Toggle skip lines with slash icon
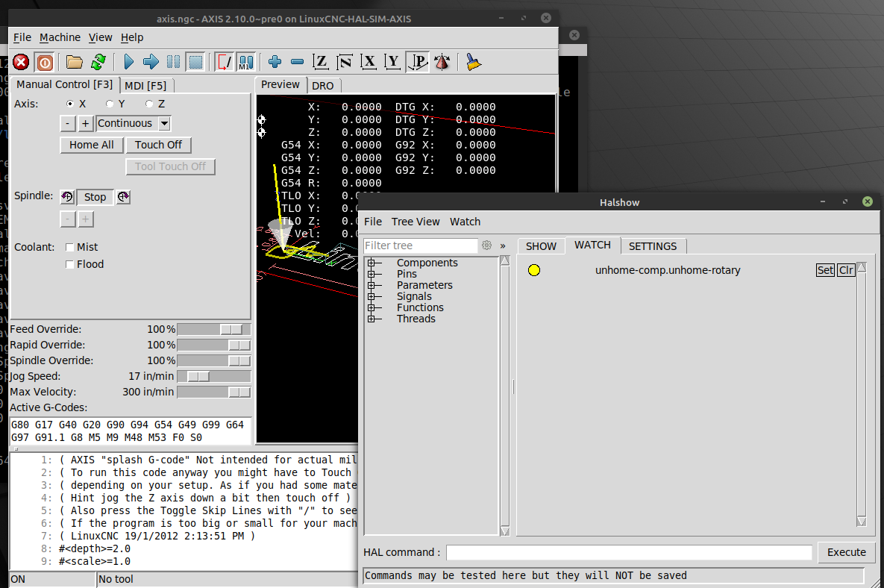The width and height of the screenshot is (884, 588). coord(224,62)
